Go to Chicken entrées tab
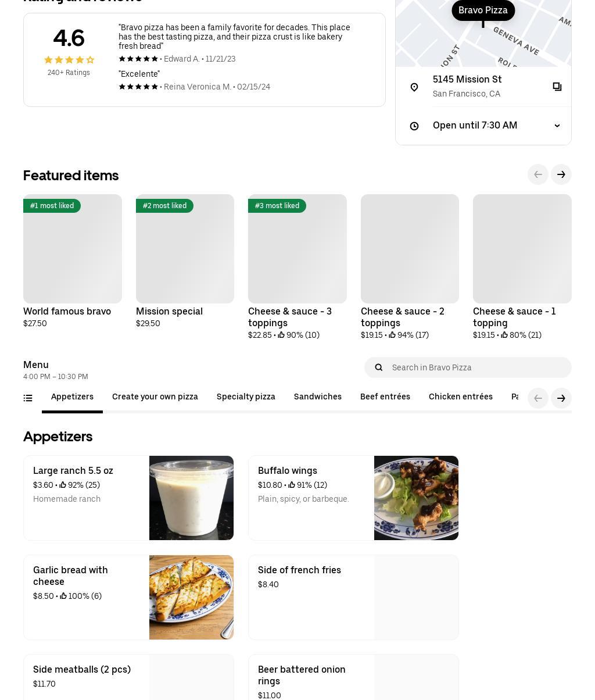Image resolution: width=595 pixels, height=700 pixels. (x=461, y=397)
